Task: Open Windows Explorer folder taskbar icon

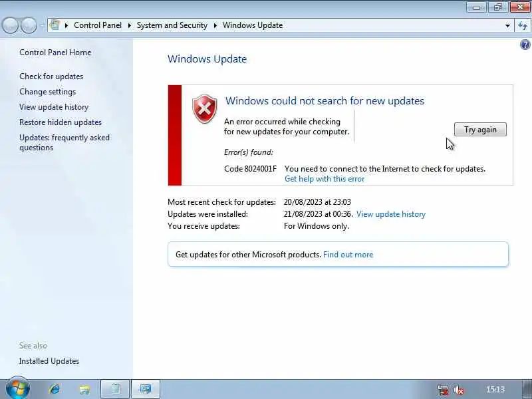Action: 84,389
